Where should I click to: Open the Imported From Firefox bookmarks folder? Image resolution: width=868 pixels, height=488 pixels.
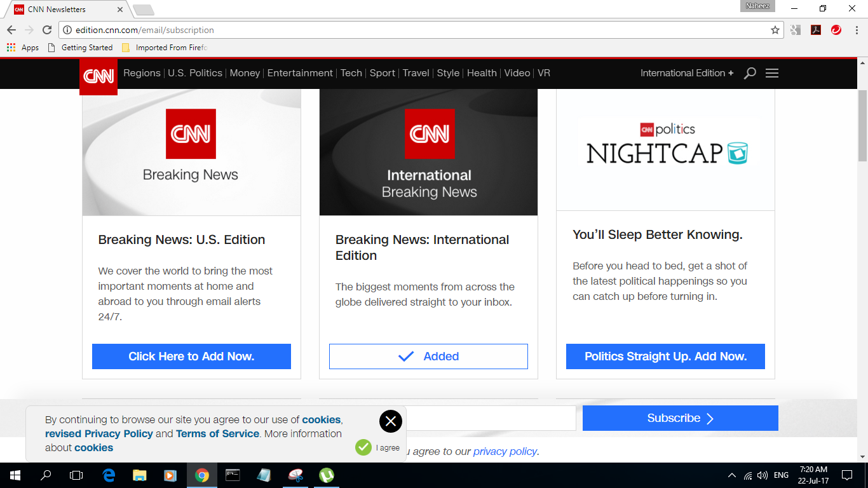click(x=165, y=48)
